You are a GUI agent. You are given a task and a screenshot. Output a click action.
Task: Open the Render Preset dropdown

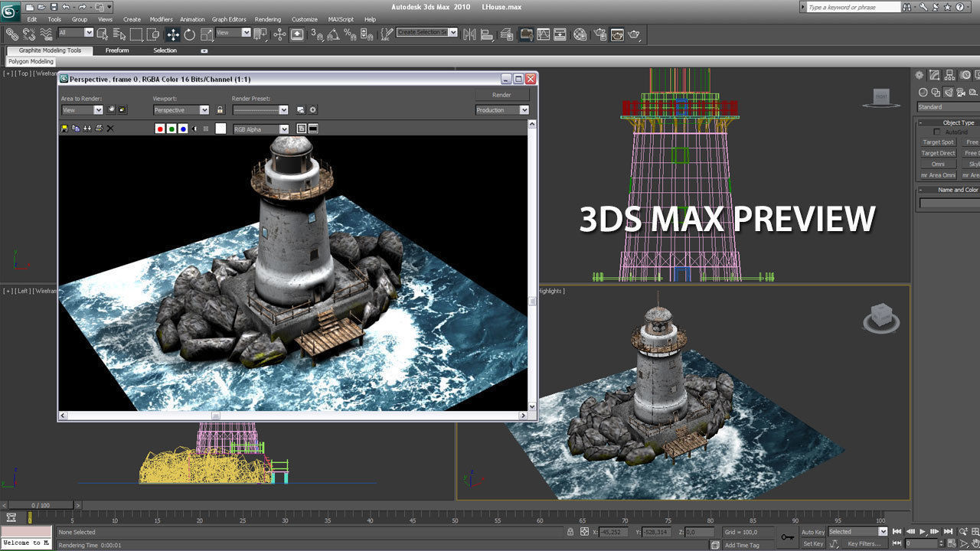click(x=261, y=110)
